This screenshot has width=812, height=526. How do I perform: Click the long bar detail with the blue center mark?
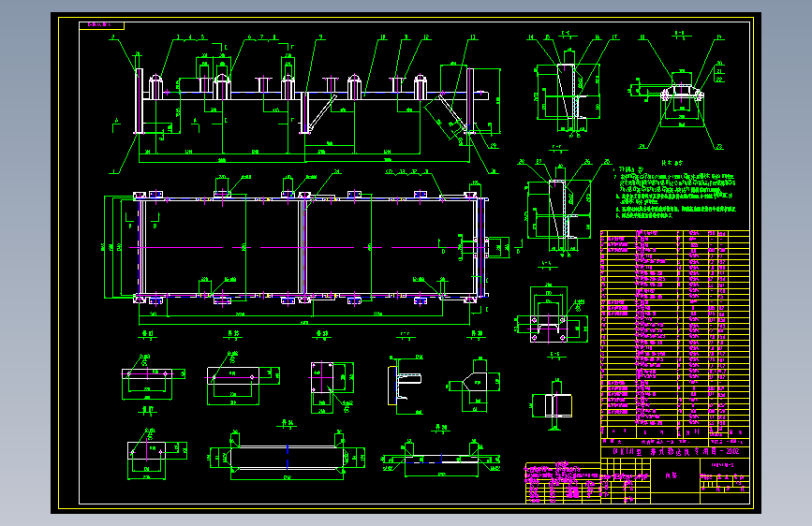pyautogui.click(x=288, y=458)
